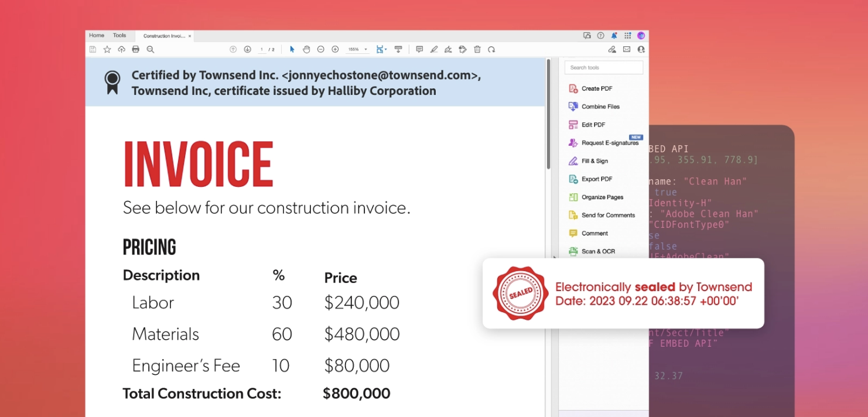Click the Save file icon
Screen dimensions: 868x417
click(93, 50)
